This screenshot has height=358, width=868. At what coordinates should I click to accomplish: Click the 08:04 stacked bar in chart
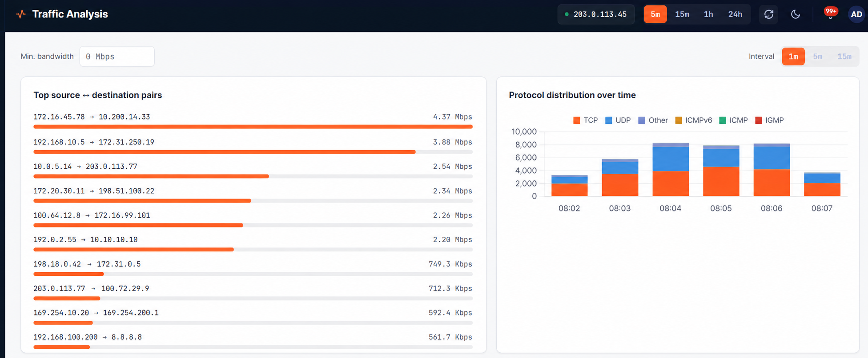(x=671, y=170)
